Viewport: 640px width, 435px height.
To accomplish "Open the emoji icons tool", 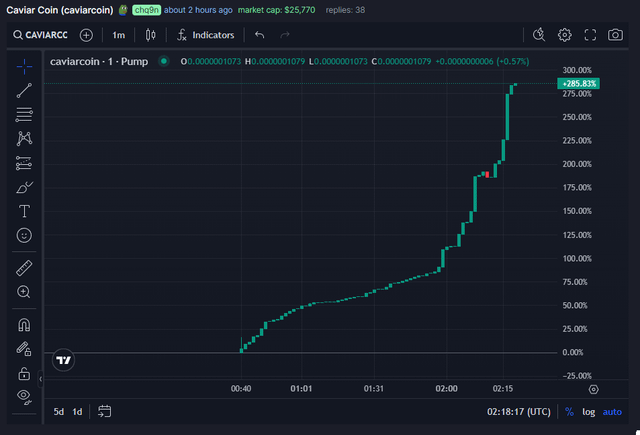I will (24, 235).
